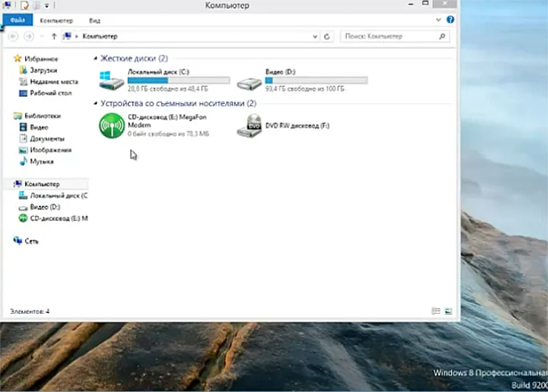The height and width of the screenshot is (392, 548).
Task: Go up one folder level
Action: point(54,36)
